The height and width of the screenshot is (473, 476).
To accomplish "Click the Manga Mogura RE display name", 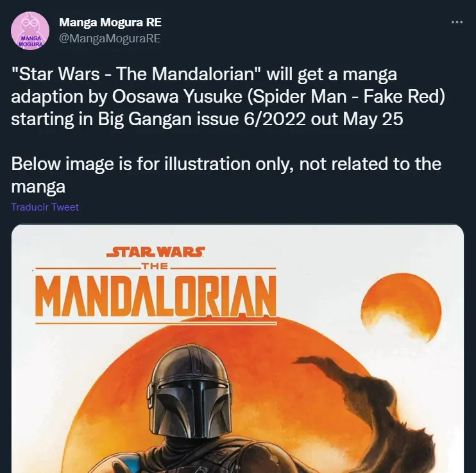I will [x=110, y=22].
